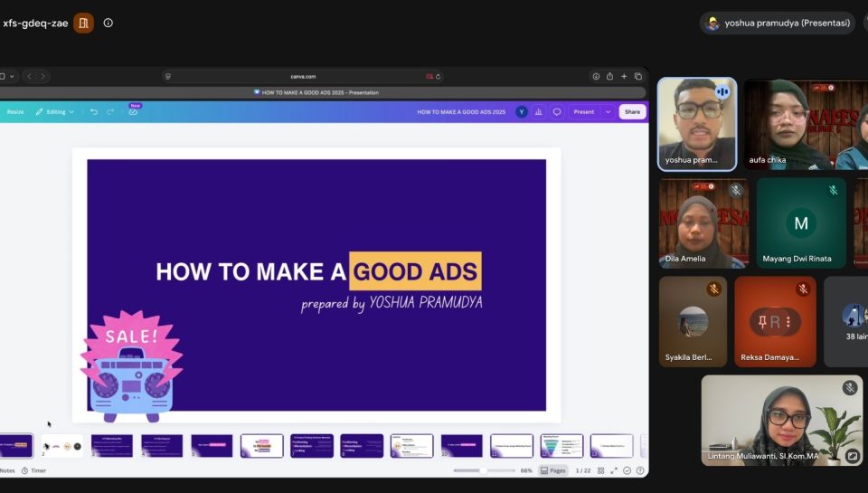Click the Resize menu in the Canva toolbar
The image size is (868, 493).
tap(15, 112)
